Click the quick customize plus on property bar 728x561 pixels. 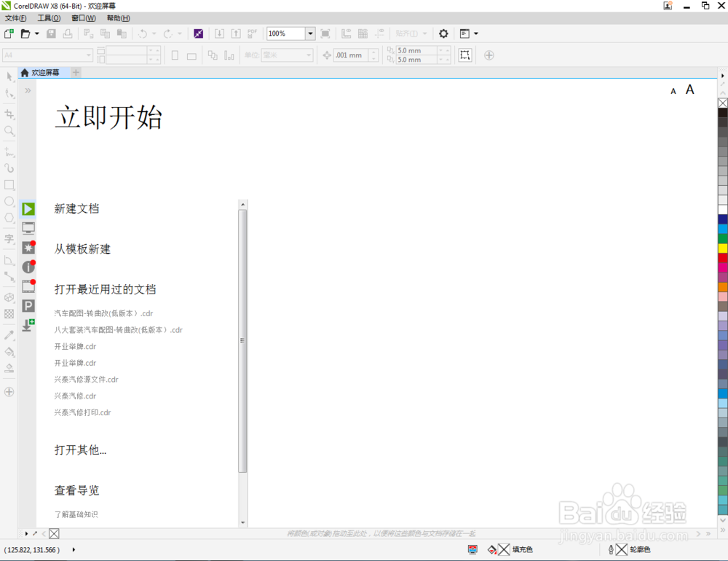coord(489,55)
